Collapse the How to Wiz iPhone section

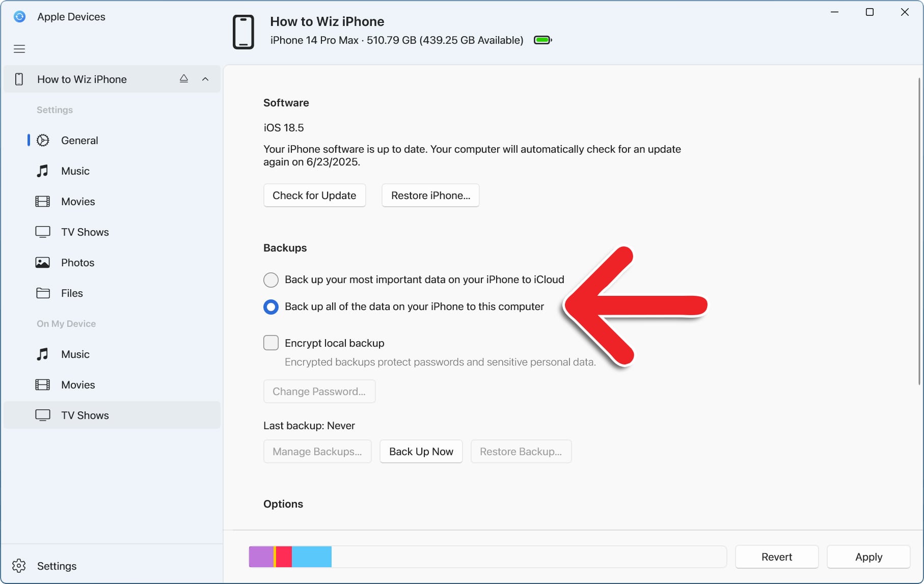click(205, 79)
